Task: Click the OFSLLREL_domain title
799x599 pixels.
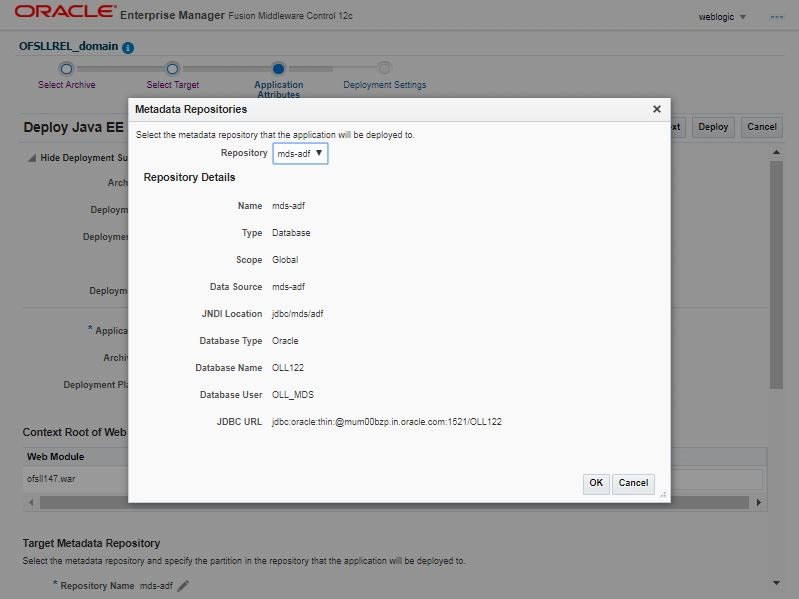Action: point(68,46)
